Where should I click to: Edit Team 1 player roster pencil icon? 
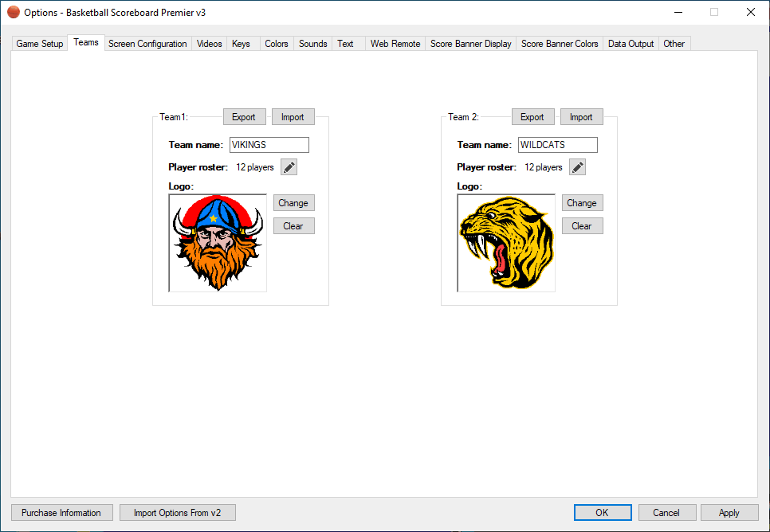click(x=289, y=167)
